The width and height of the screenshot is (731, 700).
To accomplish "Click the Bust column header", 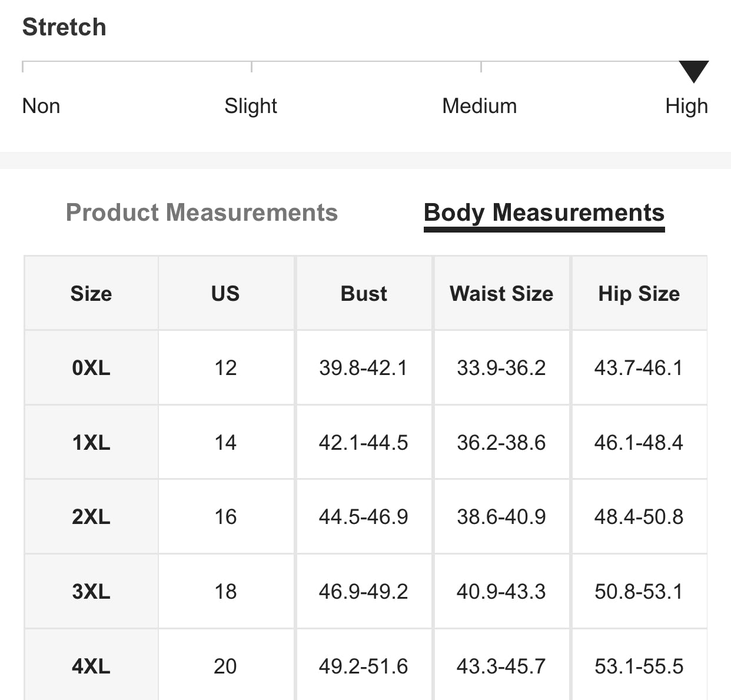I will click(x=364, y=293).
